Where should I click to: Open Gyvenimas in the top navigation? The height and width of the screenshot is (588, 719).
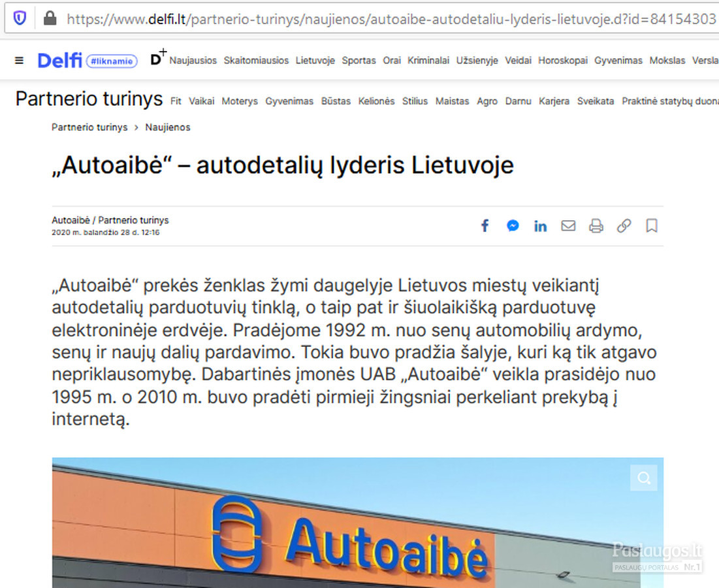point(618,61)
